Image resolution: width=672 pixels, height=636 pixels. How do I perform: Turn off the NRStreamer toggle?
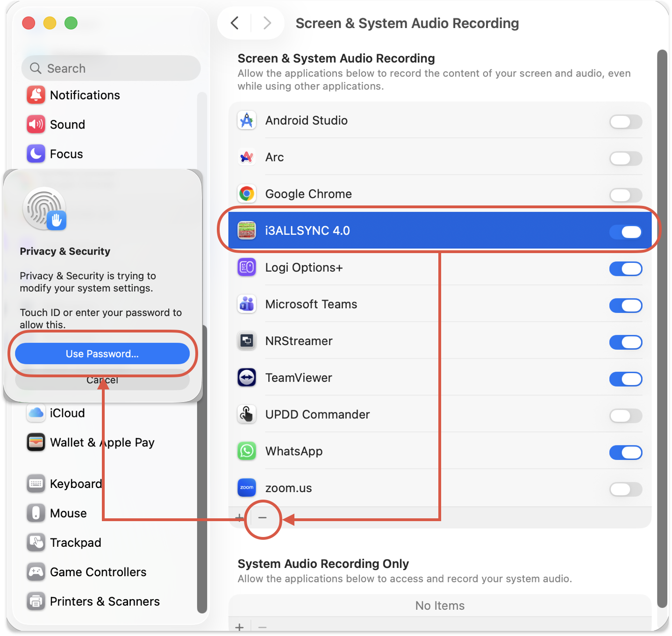click(626, 342)
